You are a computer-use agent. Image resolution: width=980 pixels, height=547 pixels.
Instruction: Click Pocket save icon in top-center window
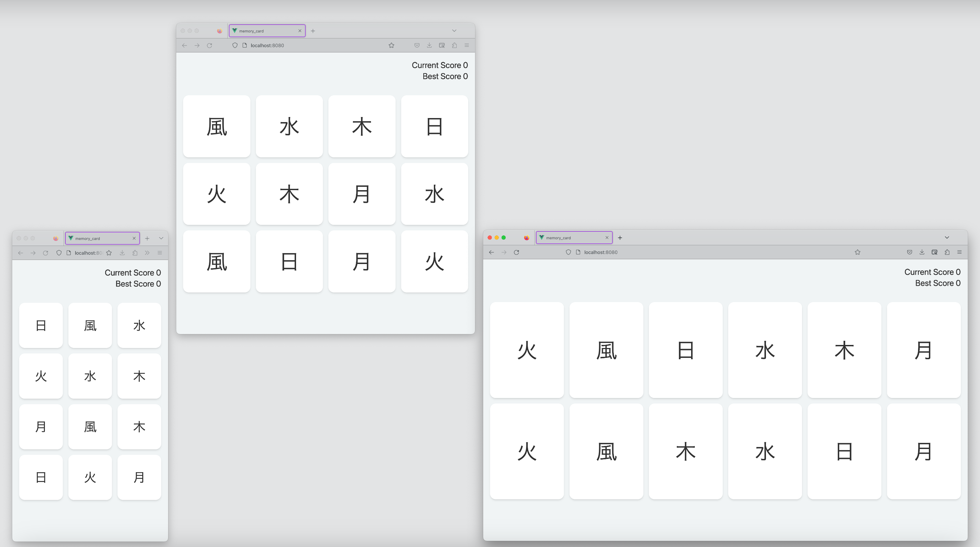417,45
